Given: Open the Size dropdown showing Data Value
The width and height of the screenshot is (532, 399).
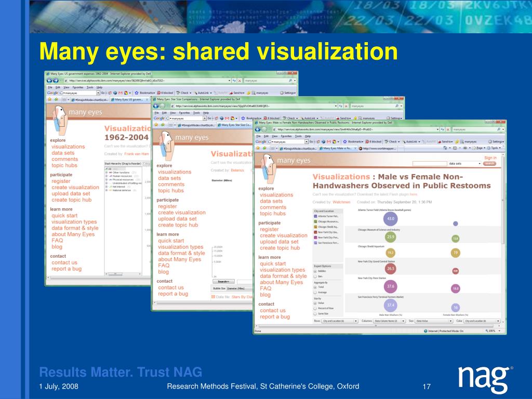Looking at the screenshot, I should coord(434,321).
